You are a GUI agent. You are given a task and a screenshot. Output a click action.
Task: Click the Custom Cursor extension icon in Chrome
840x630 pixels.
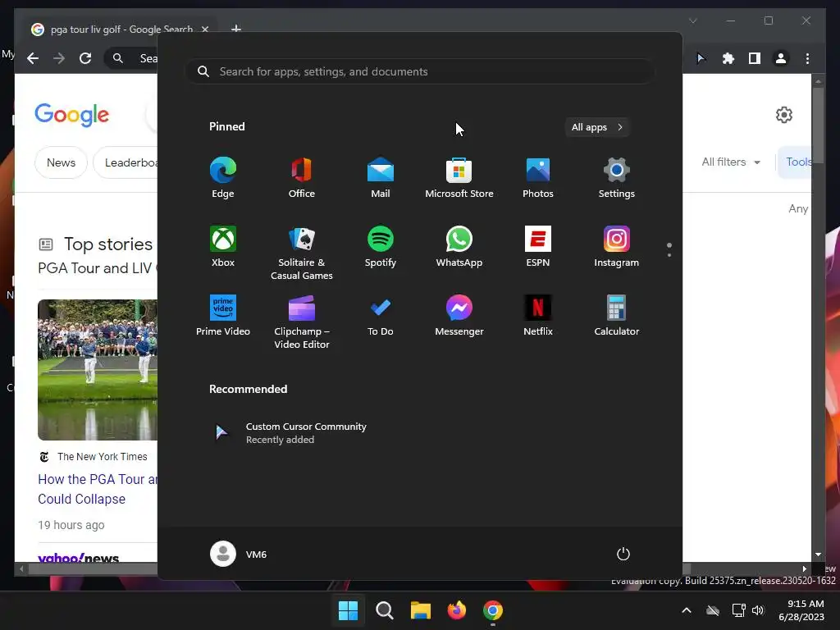(x=701, y=58)
